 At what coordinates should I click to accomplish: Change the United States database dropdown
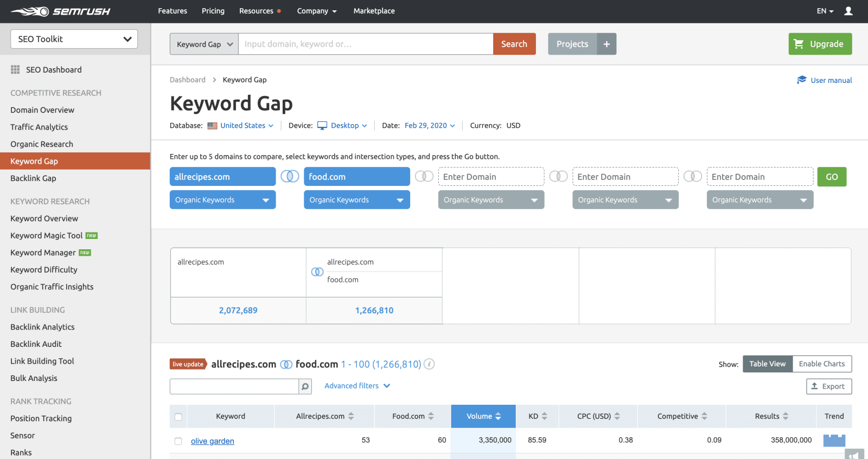247,125
